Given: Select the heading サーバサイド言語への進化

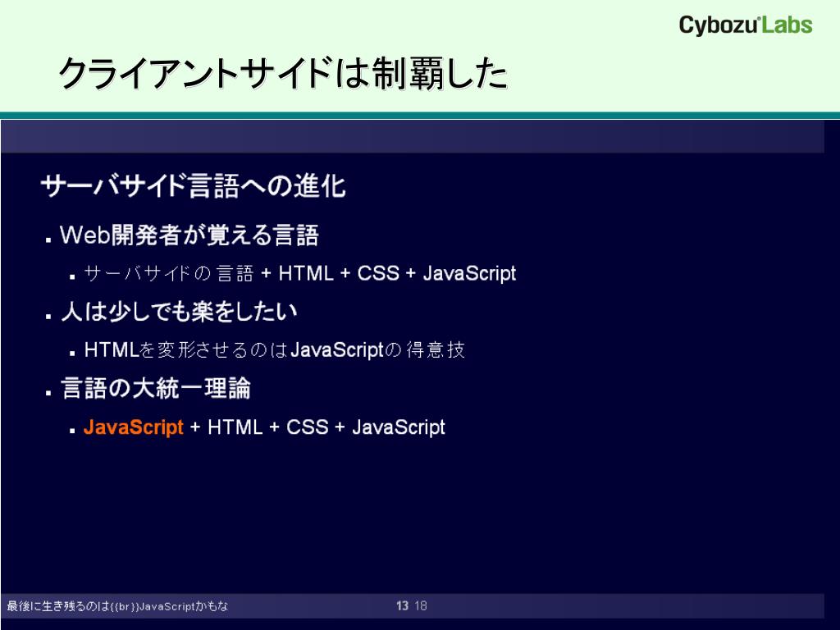Looking at the screenshot, I should [x=193, y=186].
